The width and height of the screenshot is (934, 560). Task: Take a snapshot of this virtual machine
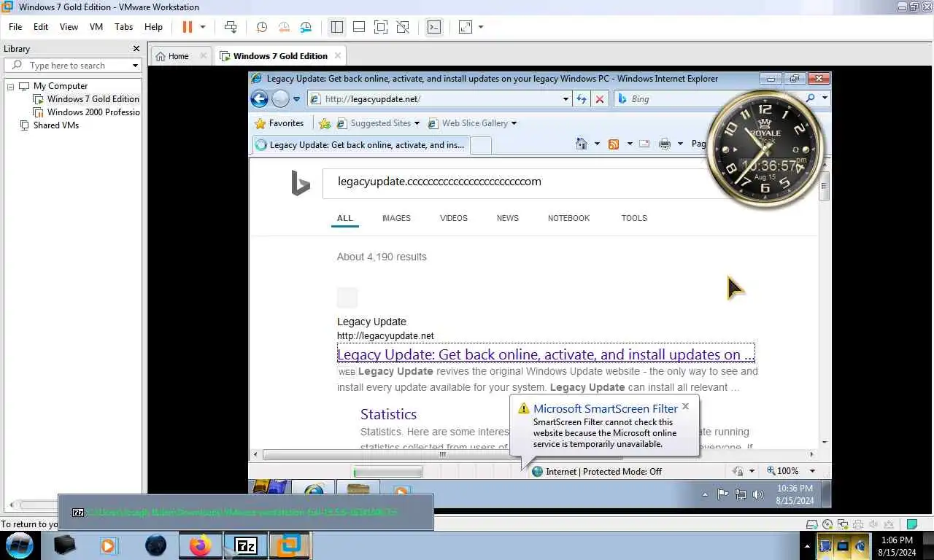[261, 27]
